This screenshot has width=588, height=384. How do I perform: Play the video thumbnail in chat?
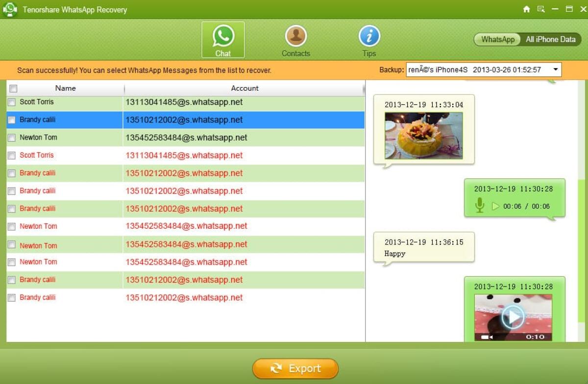pyautogui.click(x=513, y=317)
